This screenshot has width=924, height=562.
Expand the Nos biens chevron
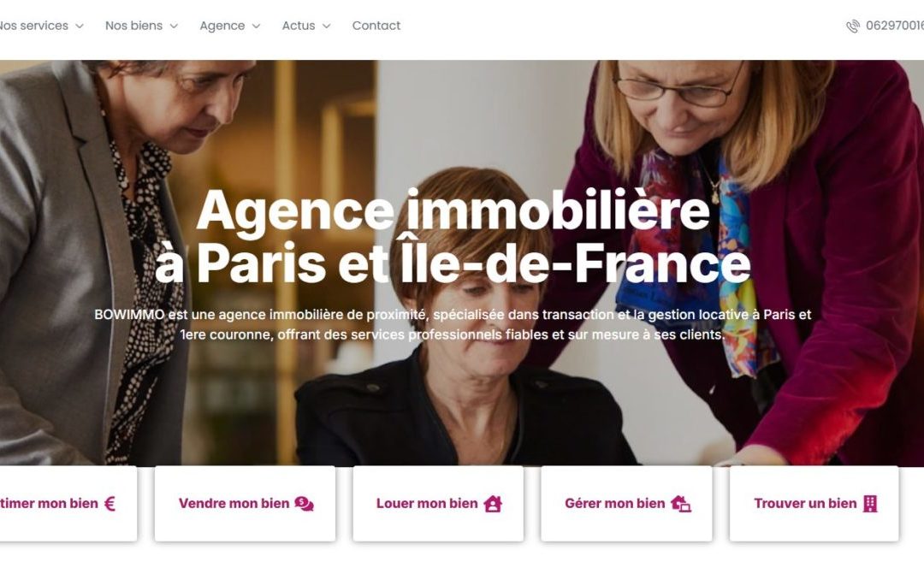click(x=173, y=26)
